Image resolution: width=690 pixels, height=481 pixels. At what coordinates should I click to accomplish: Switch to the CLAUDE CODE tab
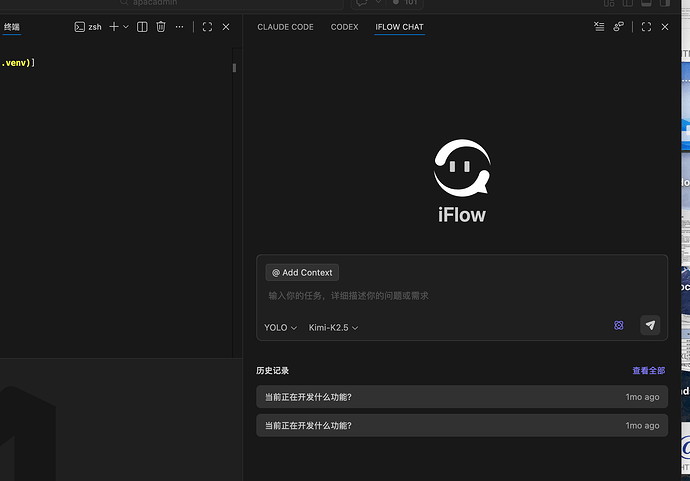pos(285,27)
